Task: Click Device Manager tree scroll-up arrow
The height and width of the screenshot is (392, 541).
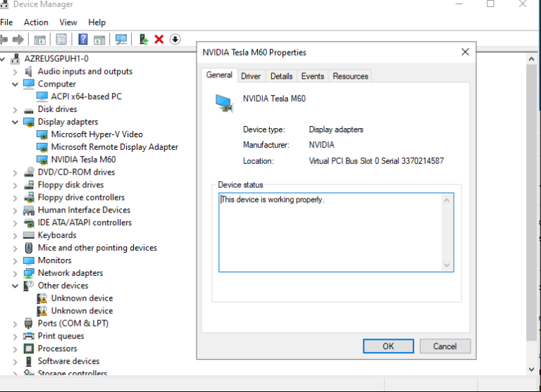Action: click(x=531, y=59)
